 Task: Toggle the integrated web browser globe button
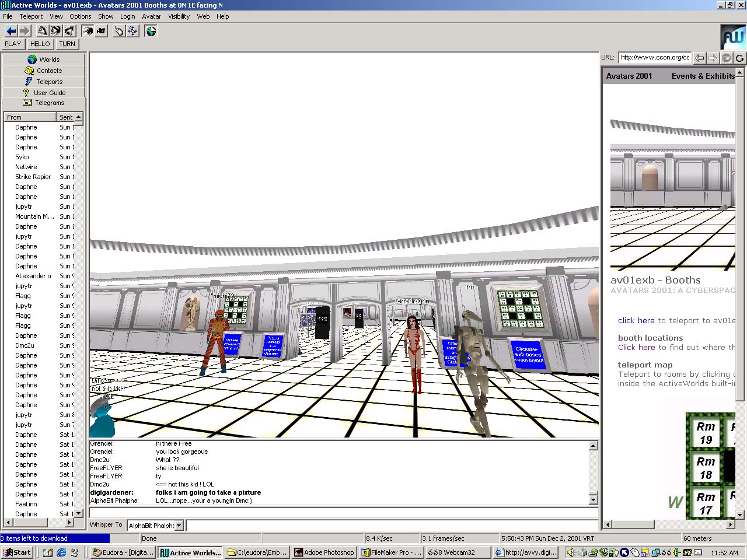point(151,31)
